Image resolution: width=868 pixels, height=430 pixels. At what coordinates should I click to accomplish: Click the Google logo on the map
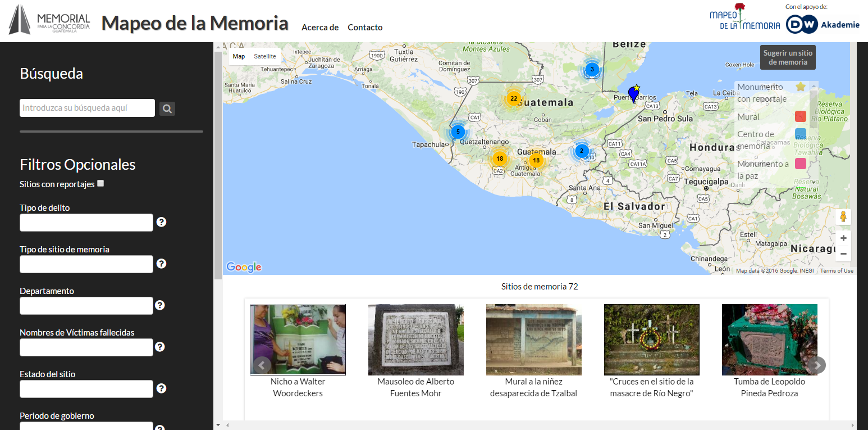coord(244,267)
